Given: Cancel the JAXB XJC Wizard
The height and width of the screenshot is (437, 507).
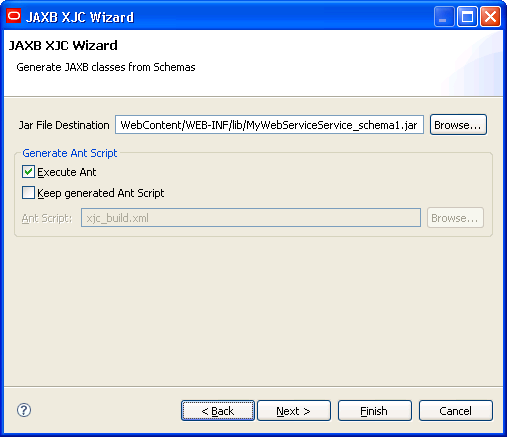Looking at the screenshot, I should pos(456,411).
